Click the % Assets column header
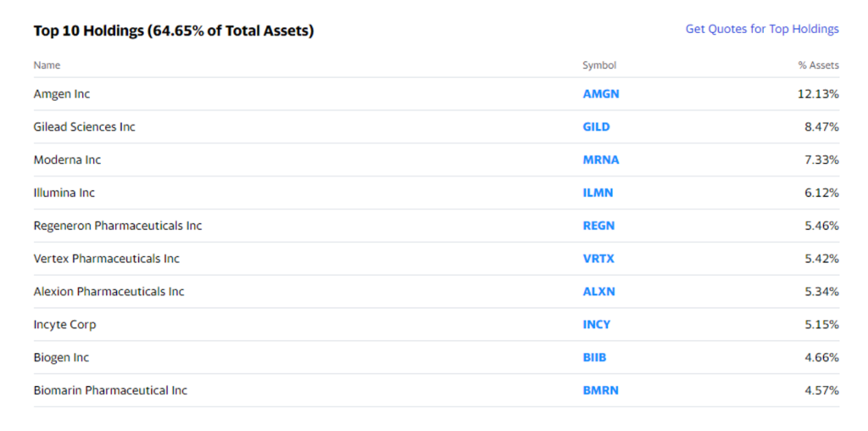Image resolution: width=868 pixels, height=431 pixels. (818, 65)
